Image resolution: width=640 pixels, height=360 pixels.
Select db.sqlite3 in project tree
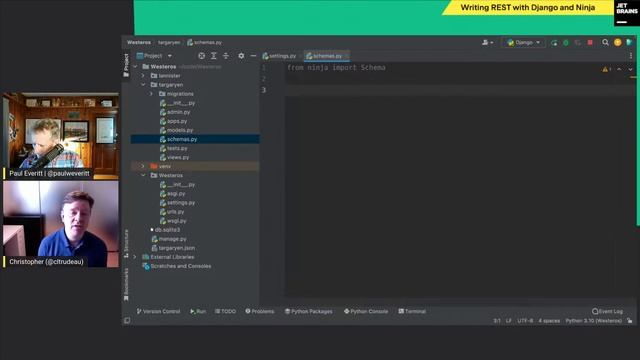[165, 230]
